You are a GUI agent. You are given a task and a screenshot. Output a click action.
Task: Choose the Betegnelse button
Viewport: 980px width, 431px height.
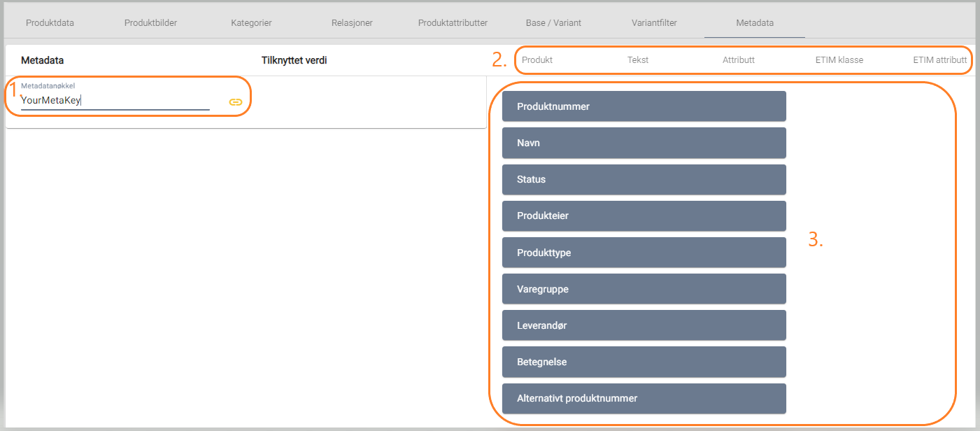644,362
